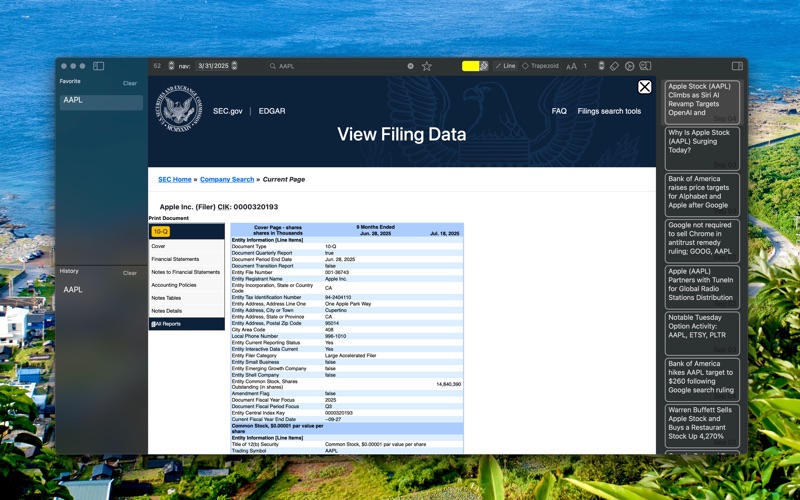Image resolution: width=800 pixels, height=500 pixels.
Task: Click the 14,840,390 shares outstanding value
Action: coord(448,384)
